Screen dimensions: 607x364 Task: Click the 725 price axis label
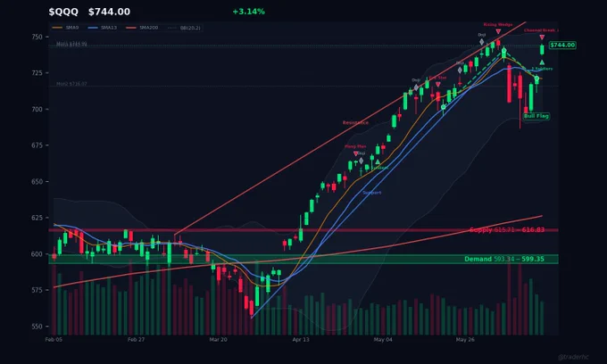[37, 73]
